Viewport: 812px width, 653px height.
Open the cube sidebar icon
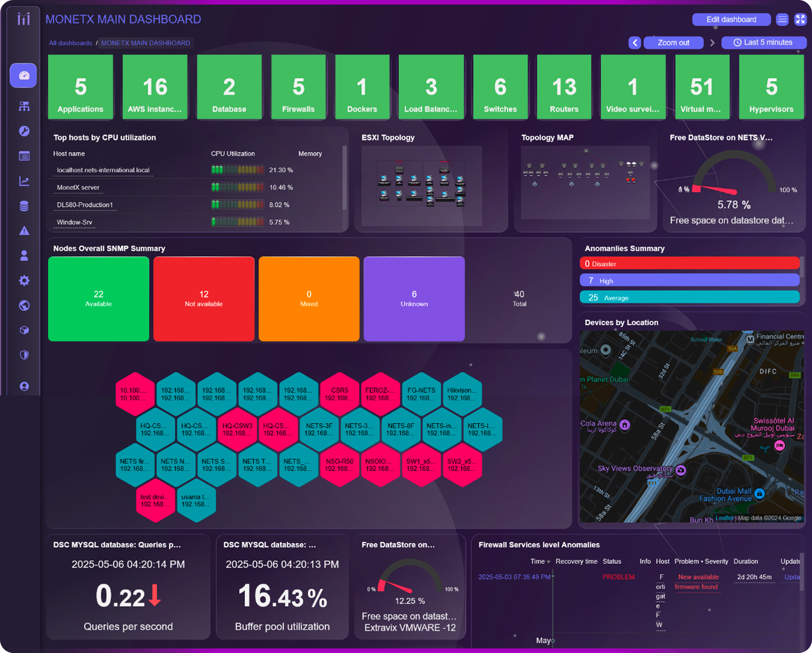pos(24,330)
